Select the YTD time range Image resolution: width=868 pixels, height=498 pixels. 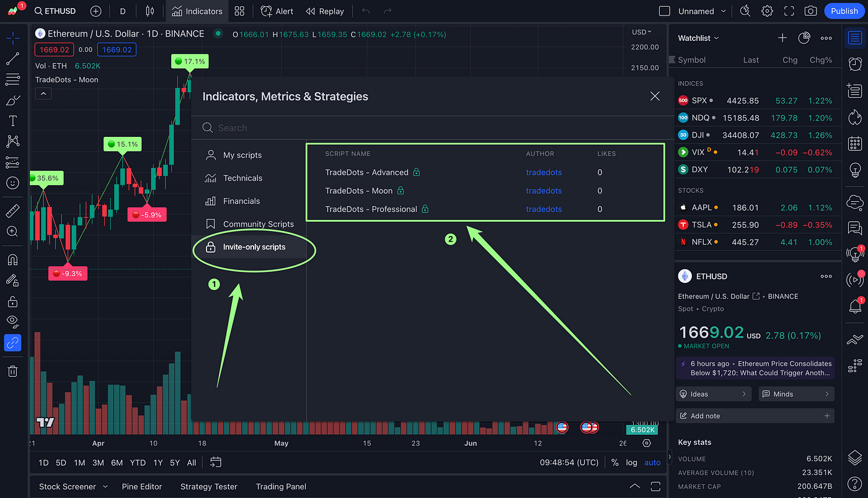[138, 463]
